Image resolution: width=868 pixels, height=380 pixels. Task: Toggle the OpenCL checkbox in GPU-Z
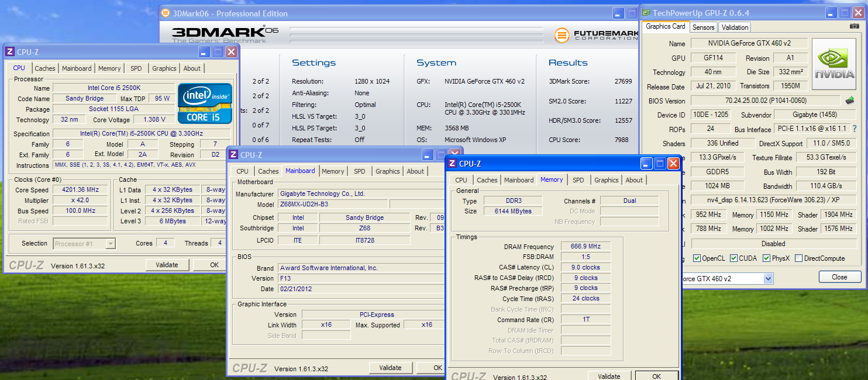(697, 258)
